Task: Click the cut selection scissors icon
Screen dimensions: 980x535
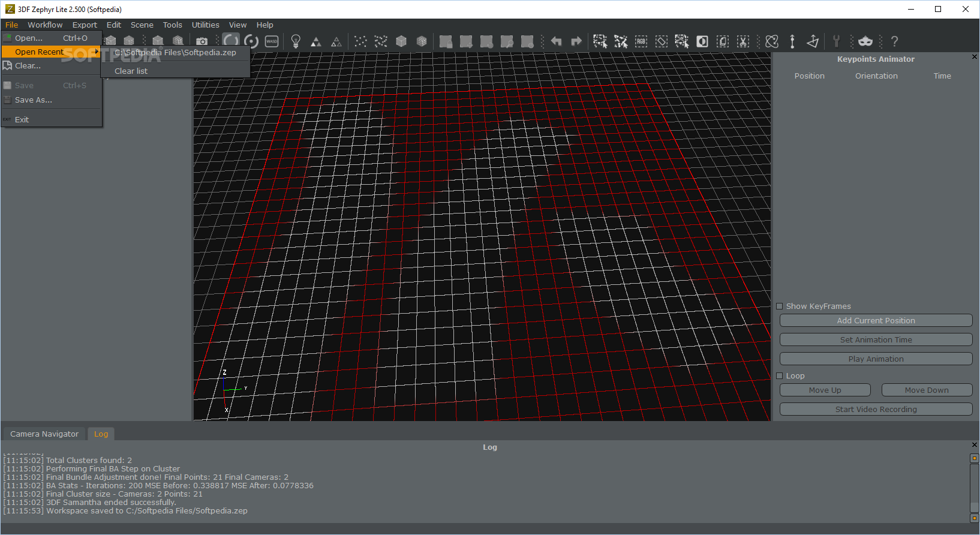Action: click(x=743, y=41)
